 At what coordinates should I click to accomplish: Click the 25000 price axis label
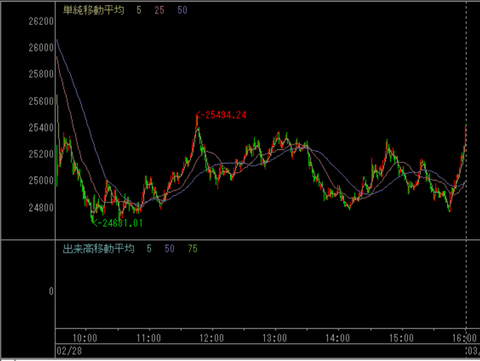(x=41, y=180)
